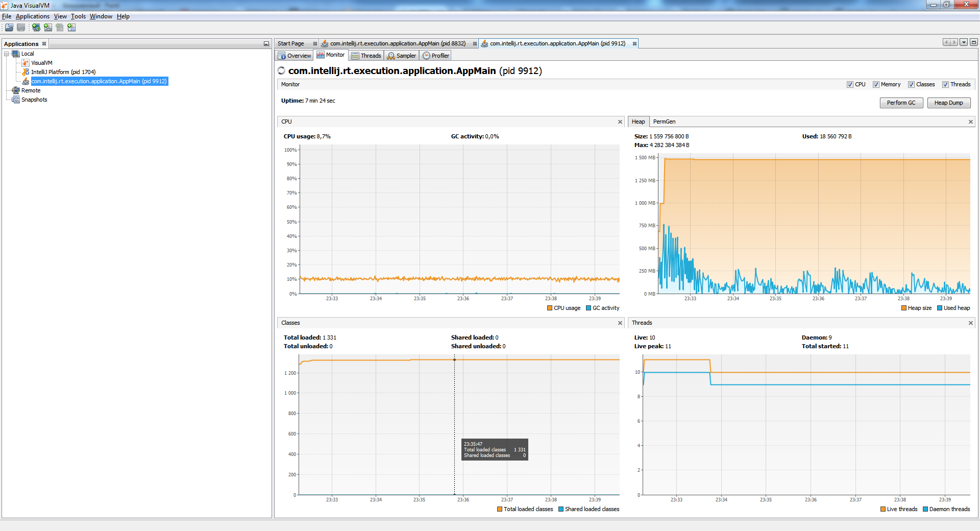Click the GC activity blue legend swatch
This screenshot has width=980, height=531.
tap(589, 308)
